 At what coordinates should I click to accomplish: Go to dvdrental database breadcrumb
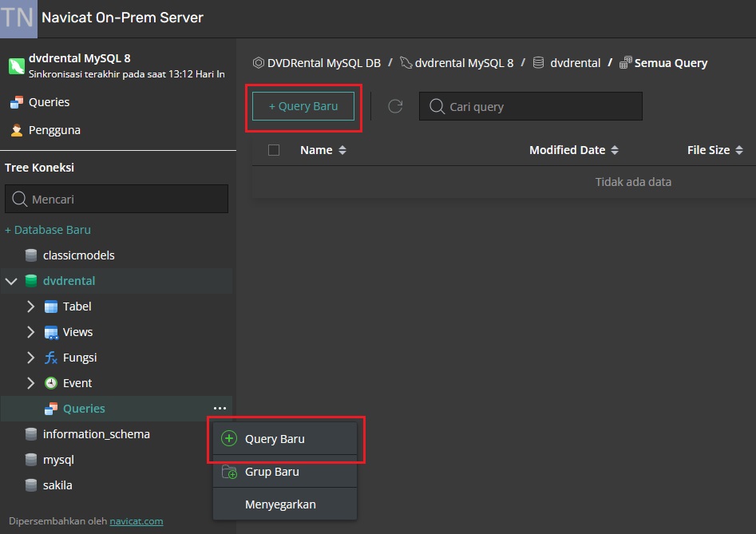(x=576, y=63)
